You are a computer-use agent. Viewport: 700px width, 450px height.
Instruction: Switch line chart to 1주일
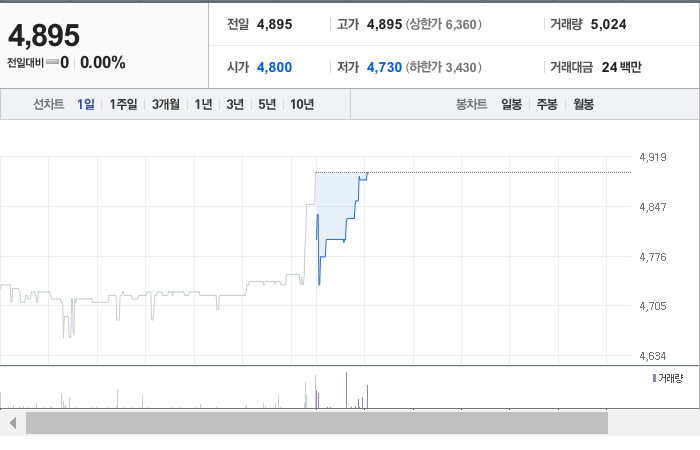(124, 104)
